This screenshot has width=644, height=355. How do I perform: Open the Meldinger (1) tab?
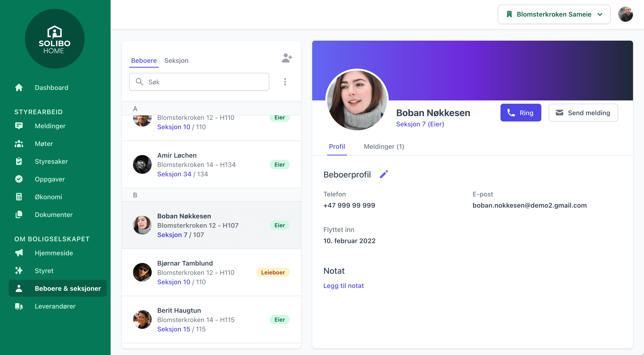pyautogui.click(x=384, y=147)
